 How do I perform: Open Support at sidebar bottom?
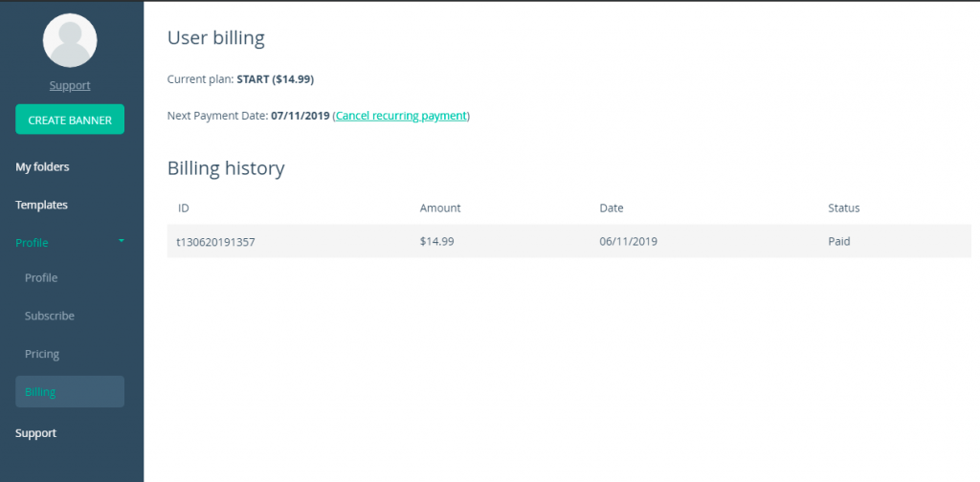35,432
